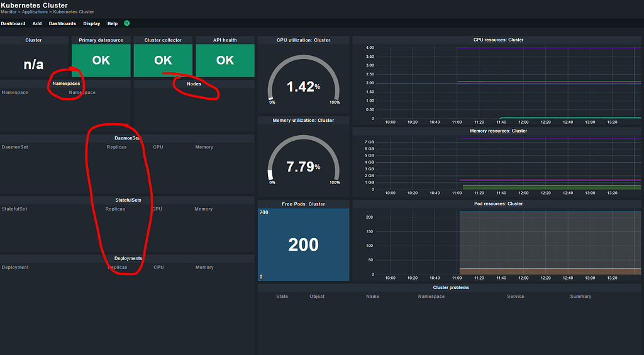Open the Dashboard menu
644x355 pixels.
point(13,24)
